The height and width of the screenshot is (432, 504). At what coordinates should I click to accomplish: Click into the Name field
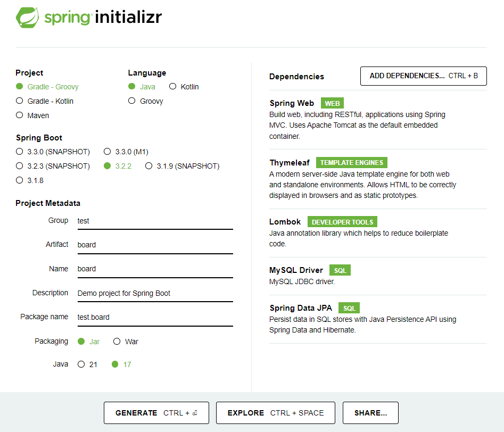[155, 269]
